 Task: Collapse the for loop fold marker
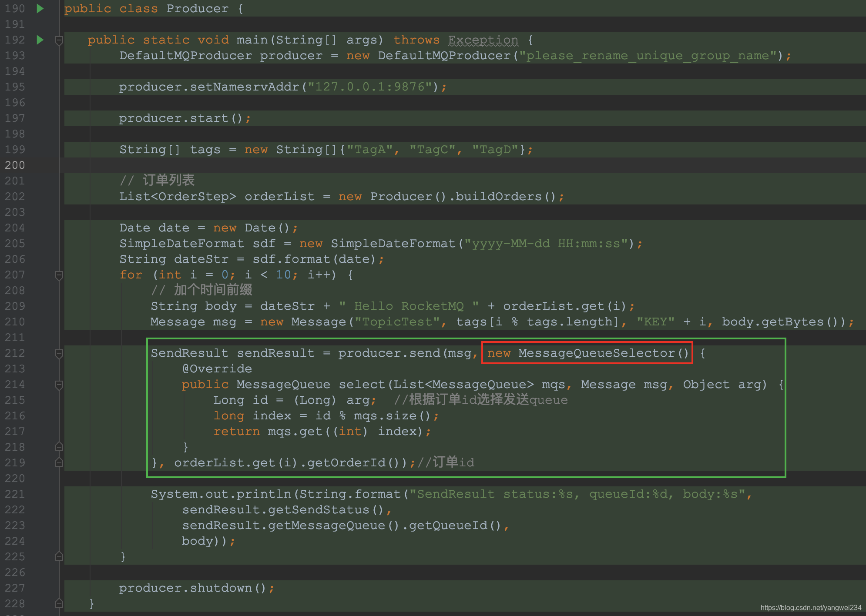click(59, 275)
